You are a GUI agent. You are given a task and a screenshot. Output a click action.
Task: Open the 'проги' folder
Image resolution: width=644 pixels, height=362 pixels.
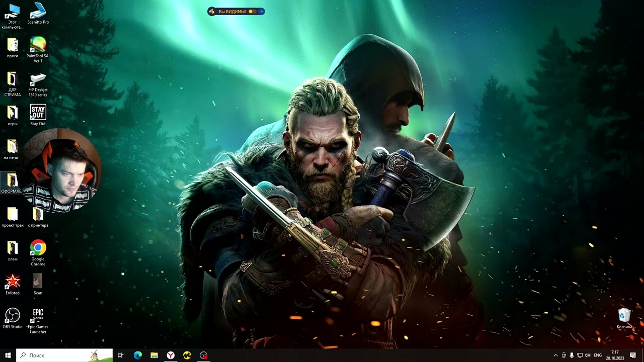click(x=13, y=48)
